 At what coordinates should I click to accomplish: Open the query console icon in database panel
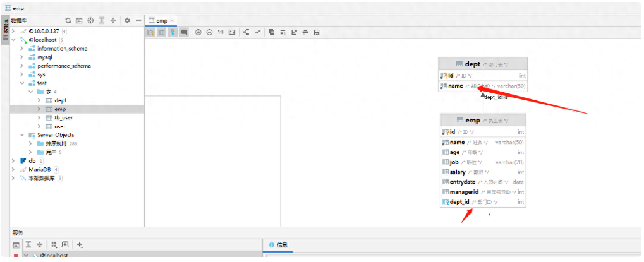click(x=79, y=20)
